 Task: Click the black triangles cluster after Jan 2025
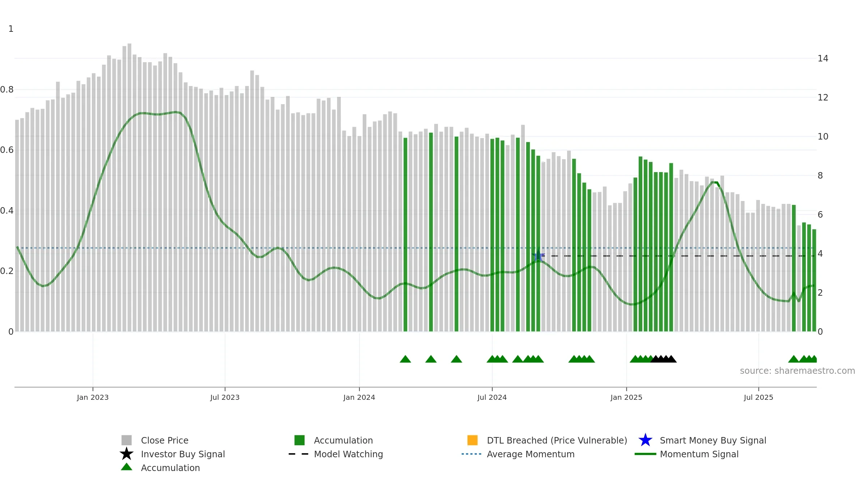[x=664, y=359]
